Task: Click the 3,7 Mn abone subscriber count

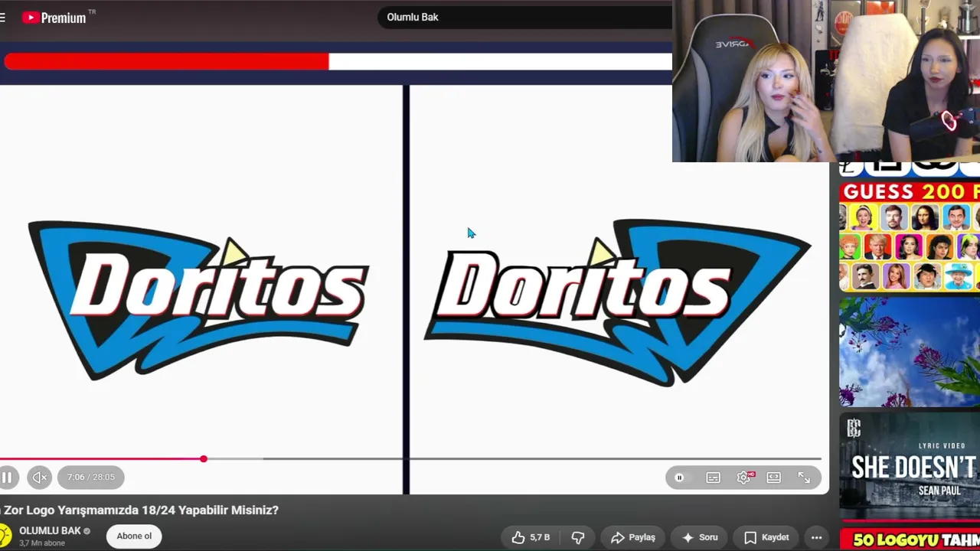Action: coord(42,543)
